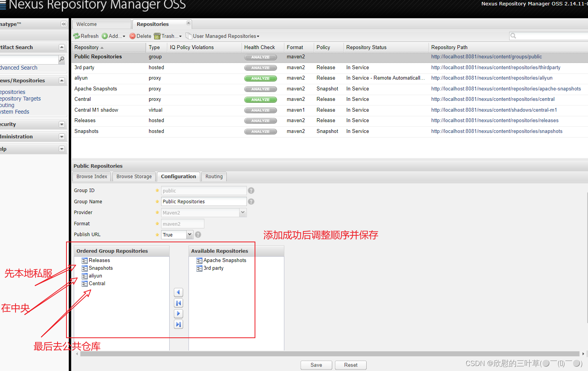Sort by the Repository column header
The width and height of the screenshot is (588, 371).
tap(109, 47)
